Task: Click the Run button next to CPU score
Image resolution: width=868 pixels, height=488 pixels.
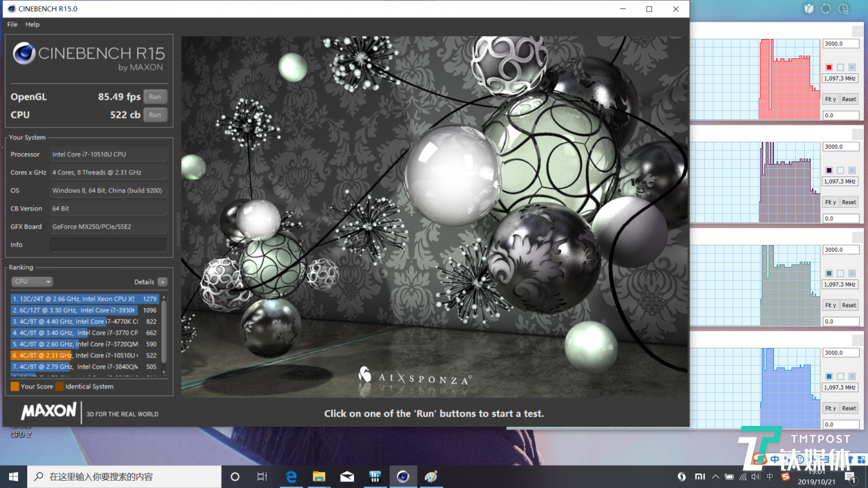Action: (x=155, y=114)
